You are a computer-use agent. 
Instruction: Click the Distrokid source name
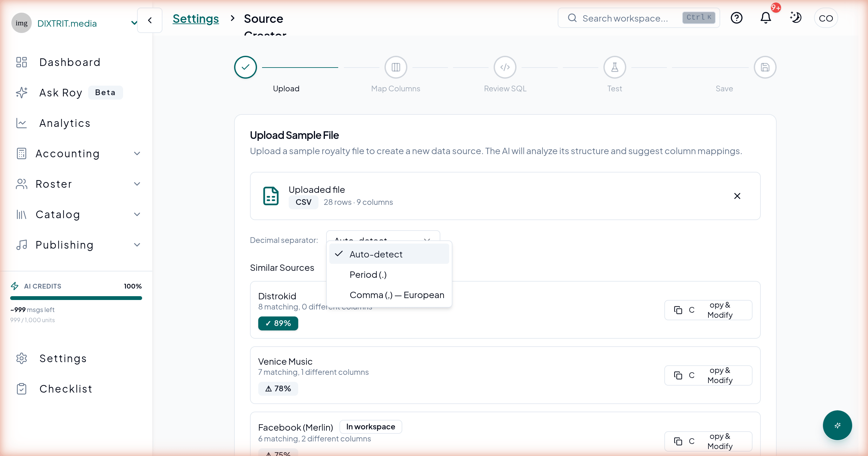(277, 296)
